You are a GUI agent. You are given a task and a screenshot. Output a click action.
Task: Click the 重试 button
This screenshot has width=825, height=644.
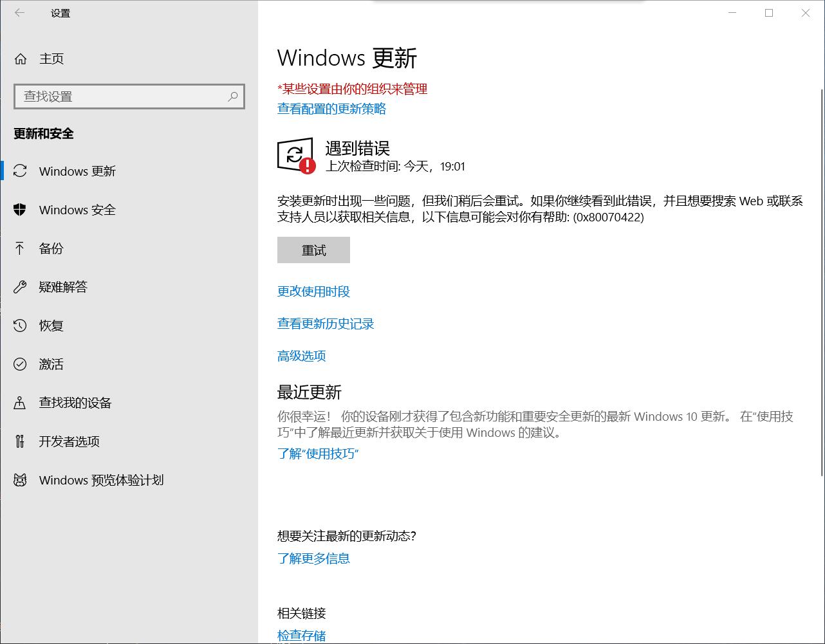tap(313, 250)
